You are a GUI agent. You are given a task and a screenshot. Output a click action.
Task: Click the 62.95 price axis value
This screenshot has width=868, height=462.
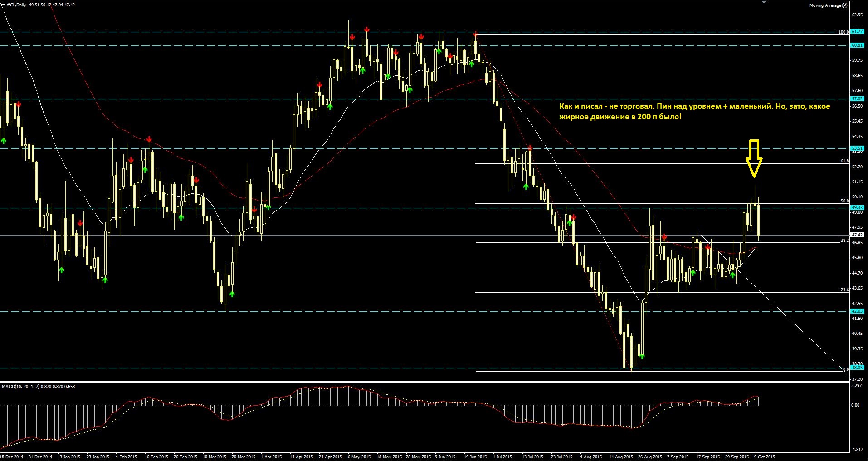click(857, 15)
